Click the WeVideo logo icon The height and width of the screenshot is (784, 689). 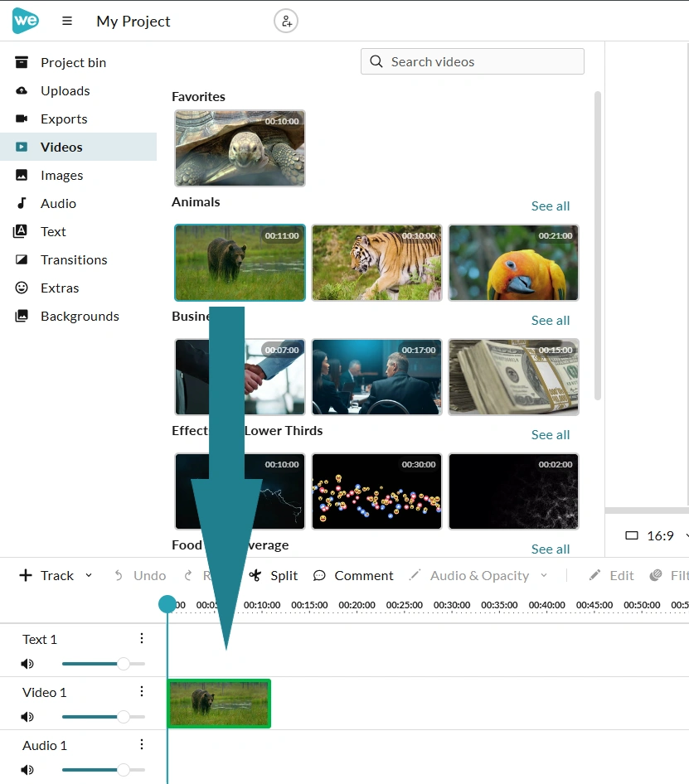pos(26,21)
